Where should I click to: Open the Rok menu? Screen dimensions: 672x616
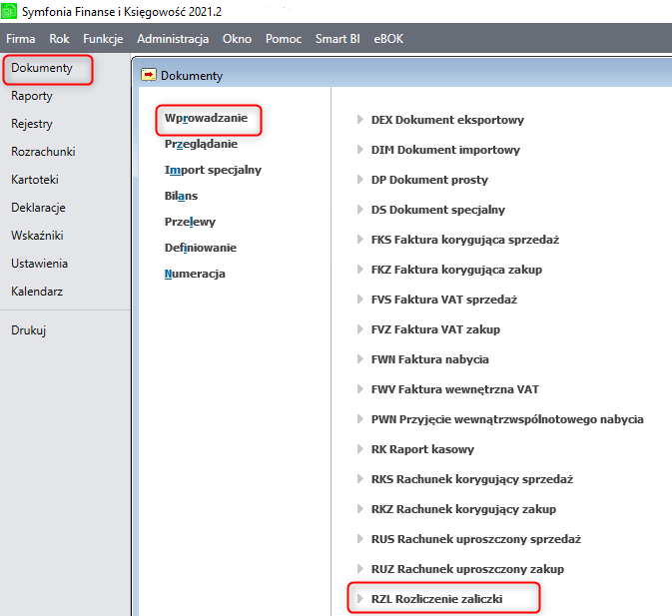(59, 39)
